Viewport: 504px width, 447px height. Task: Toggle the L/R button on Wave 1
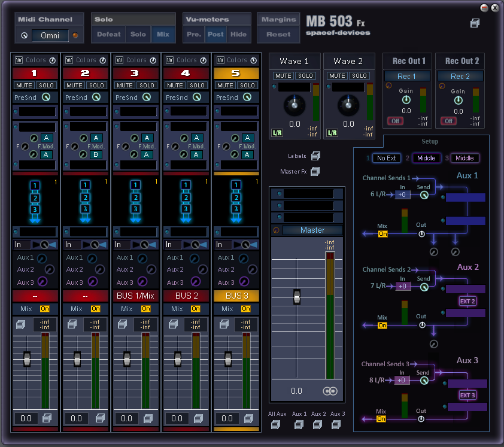pyautogui.click(x=277, y=133)
